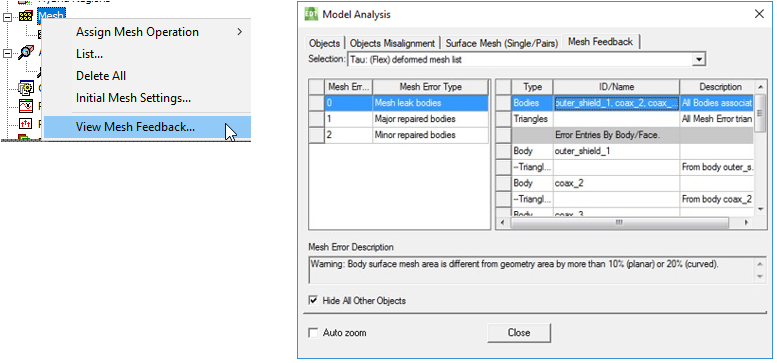Click the Model Analysis dialog title icon
Image resolution: width=777 pixels, height=363 pixels.
311,14
